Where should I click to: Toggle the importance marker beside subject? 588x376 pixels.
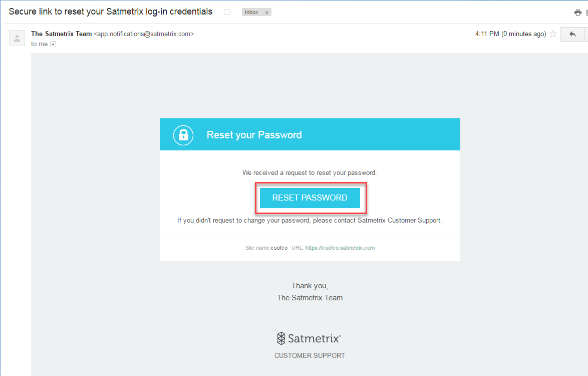click(227, 12)
